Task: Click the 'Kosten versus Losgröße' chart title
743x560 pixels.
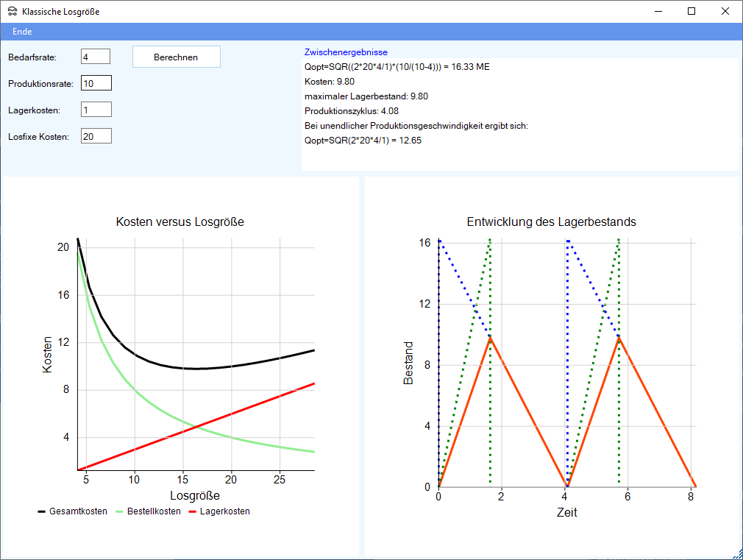Action: [180, 221]
